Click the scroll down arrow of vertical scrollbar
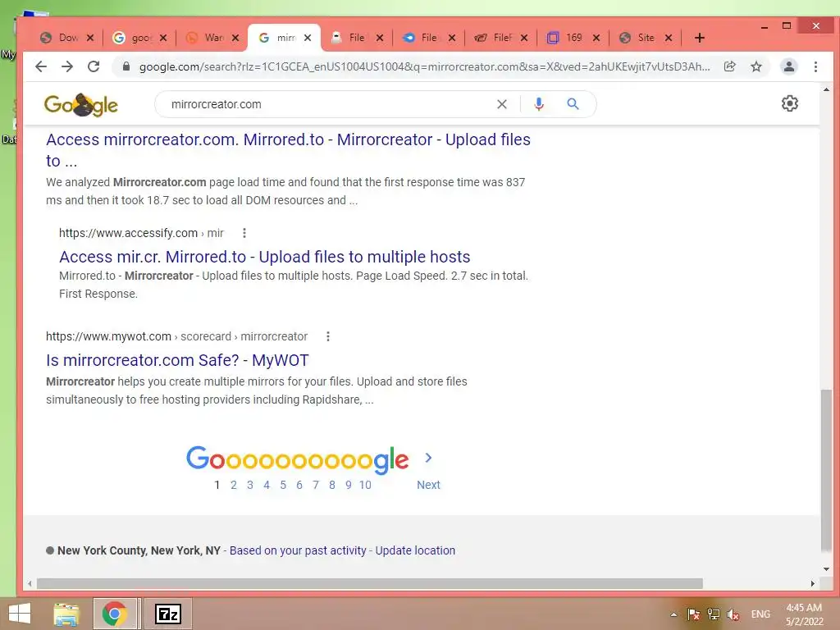The height and width of the screenshot is (630, 840). click(x=826, y=569)
